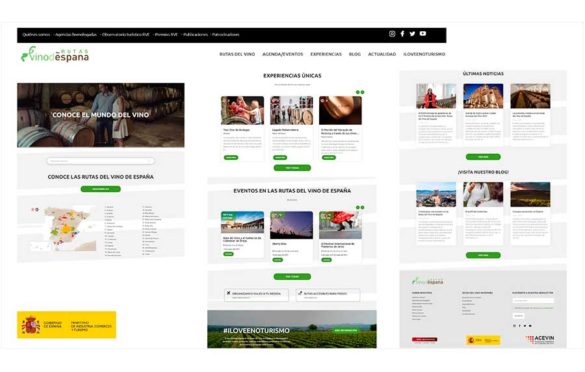This screenshot has width=585, height=372.
Task: Click the first experience card image with barrel
Action: [x=243, y=110]
